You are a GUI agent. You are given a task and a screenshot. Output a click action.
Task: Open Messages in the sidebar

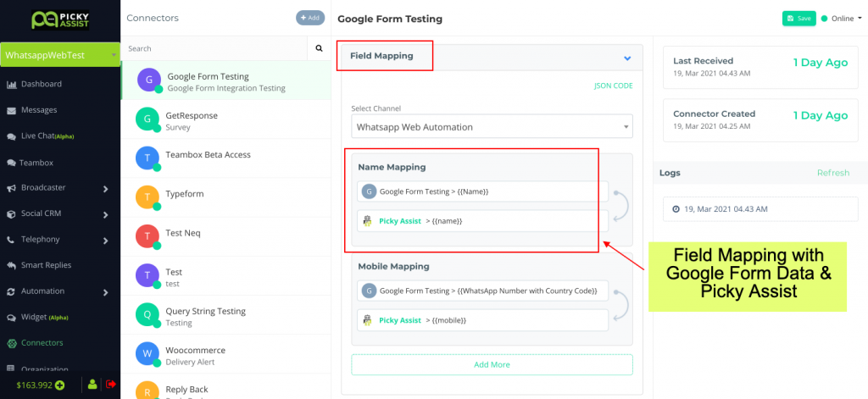(39, 110)
